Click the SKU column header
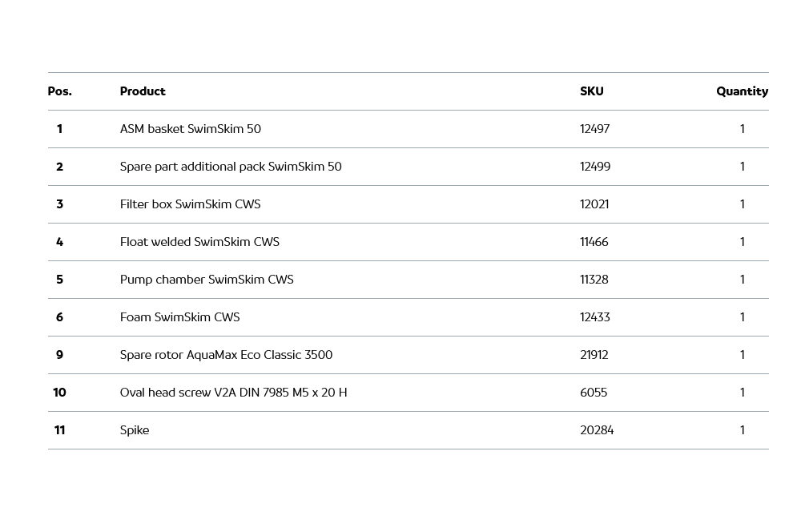 592,91
